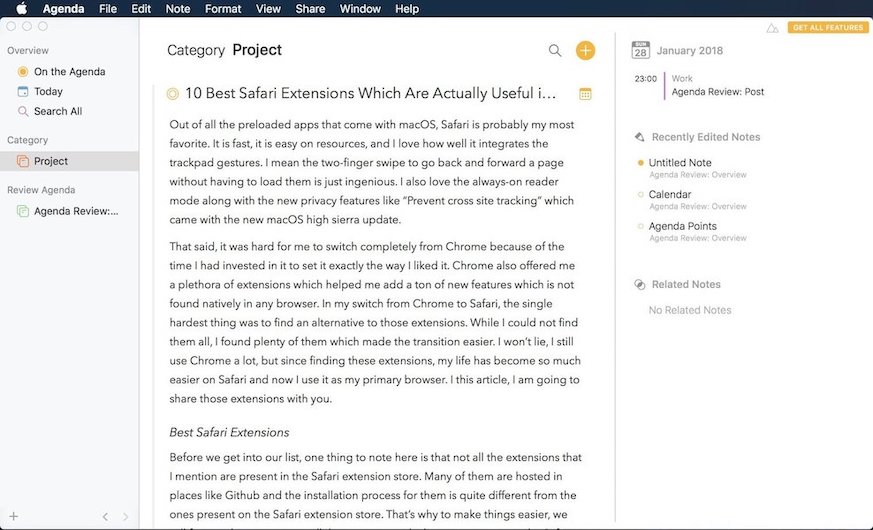Toggle the orange agenda dot next to Untitled Note
The width and height of the screenshot is (873, 530).
pos(640,163)
